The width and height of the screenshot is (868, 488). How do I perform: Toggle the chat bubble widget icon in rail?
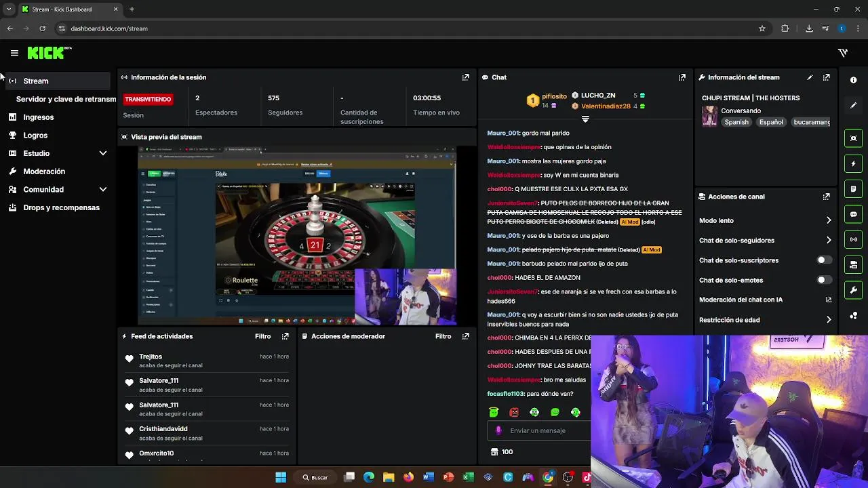coord(853,214)
